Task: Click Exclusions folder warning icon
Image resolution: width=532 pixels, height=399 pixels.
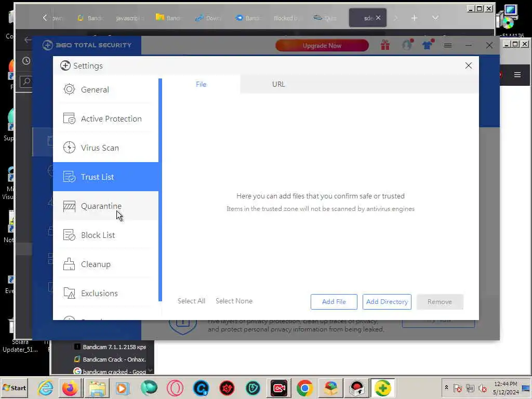Action: [69, 293]
